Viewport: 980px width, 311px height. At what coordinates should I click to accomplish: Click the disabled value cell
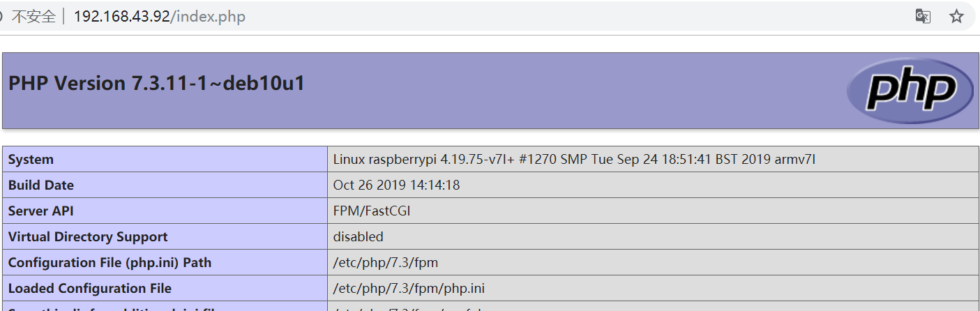point(359,237)
